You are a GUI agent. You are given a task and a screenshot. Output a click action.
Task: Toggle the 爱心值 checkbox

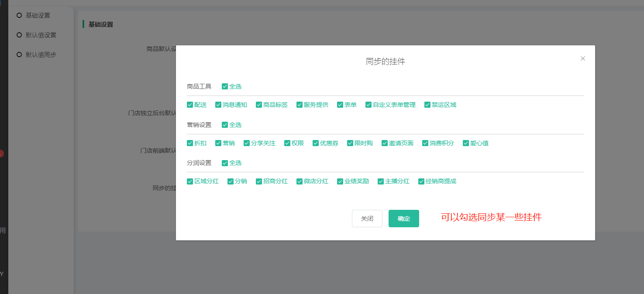click(x=466, y=143)
